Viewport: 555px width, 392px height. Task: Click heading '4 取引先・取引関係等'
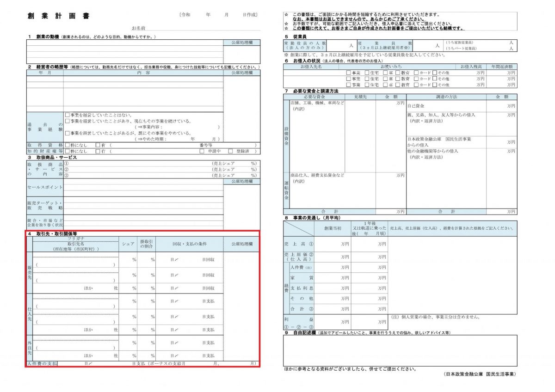coord(52,234)
